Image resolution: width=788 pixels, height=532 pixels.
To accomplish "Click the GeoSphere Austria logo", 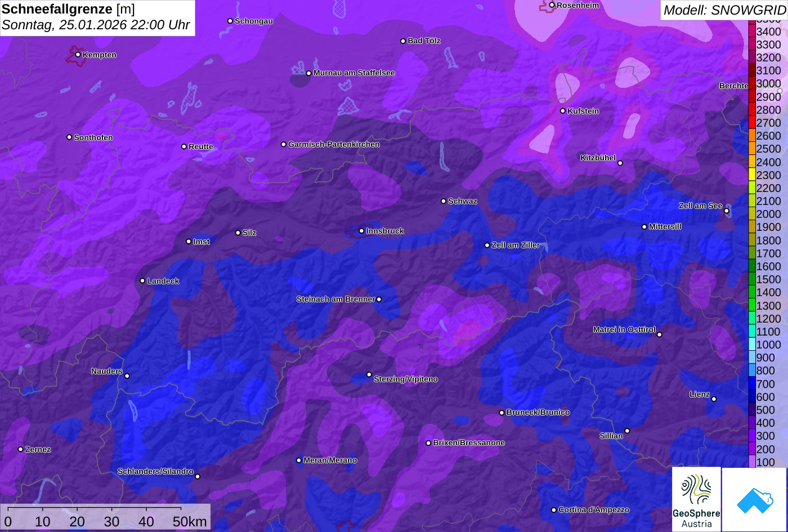I will pos(696,499).
